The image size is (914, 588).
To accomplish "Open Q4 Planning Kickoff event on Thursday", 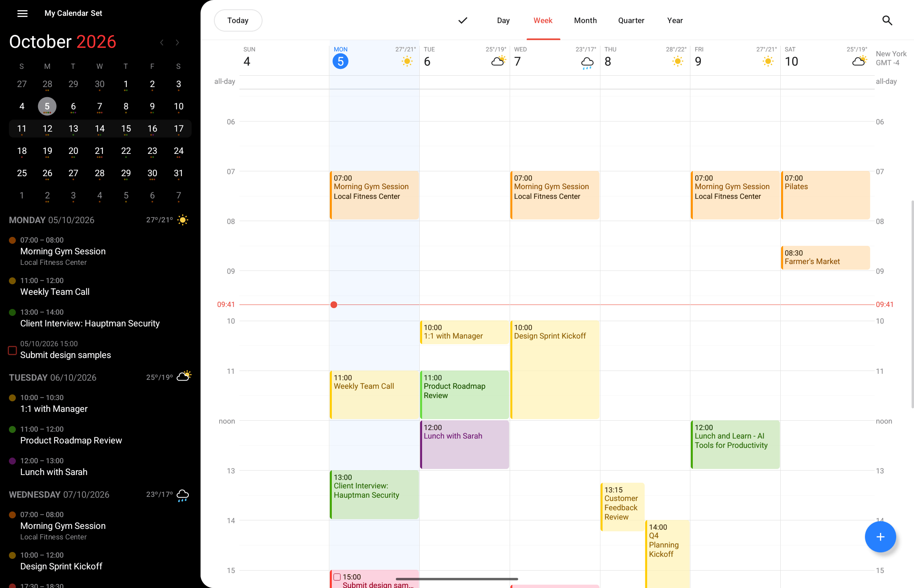I will tap(667, 554).
